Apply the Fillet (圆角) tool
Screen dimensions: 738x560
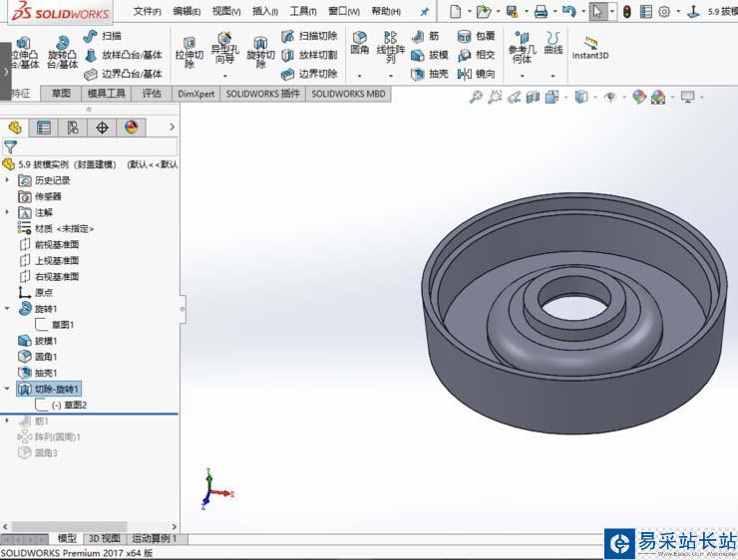(360, 43)
